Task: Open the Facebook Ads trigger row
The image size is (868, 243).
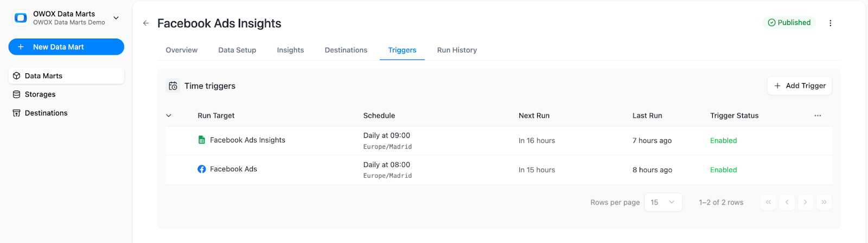Action: pyautogui.click(x=499, y=170)
